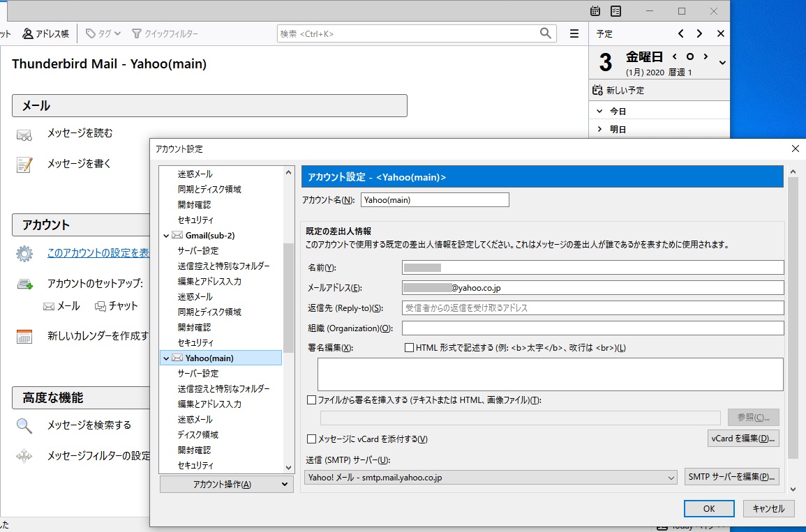Check ファイルから署名を挿入する option
Screen dimensions: 806x532
pos(312,400)
